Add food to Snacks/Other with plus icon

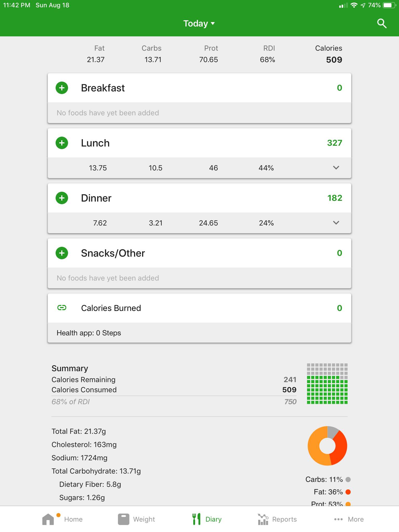(62, 253)
